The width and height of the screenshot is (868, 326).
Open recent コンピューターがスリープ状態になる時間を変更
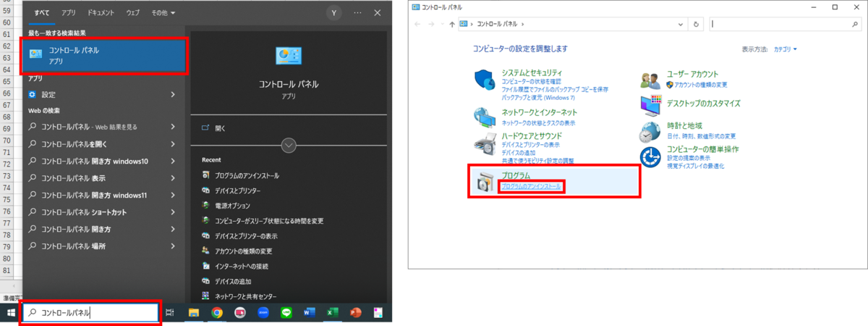click(268, 220)
